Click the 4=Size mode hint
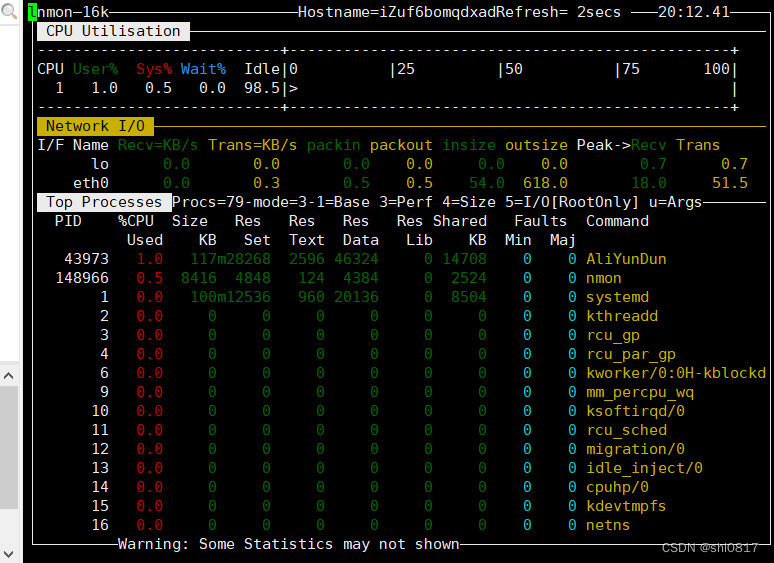The width and height of the screenshot is (774, 563). click(468, 202)
